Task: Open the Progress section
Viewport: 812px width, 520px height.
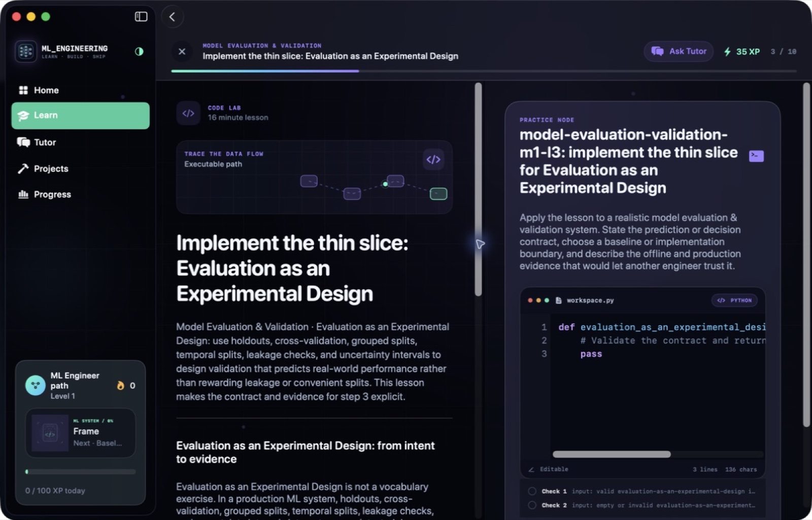Action: [80, 194]
